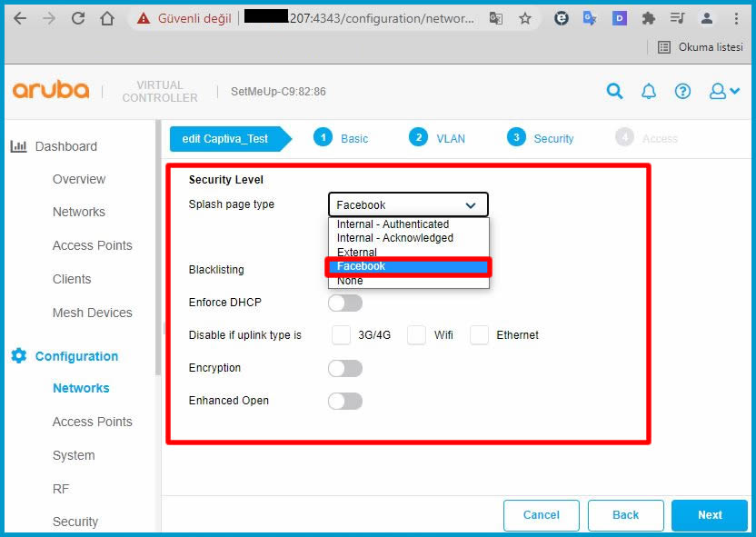Reload the page with the refresh icon
This screenshot has height=537, width=756.
(x=78, y=18)
